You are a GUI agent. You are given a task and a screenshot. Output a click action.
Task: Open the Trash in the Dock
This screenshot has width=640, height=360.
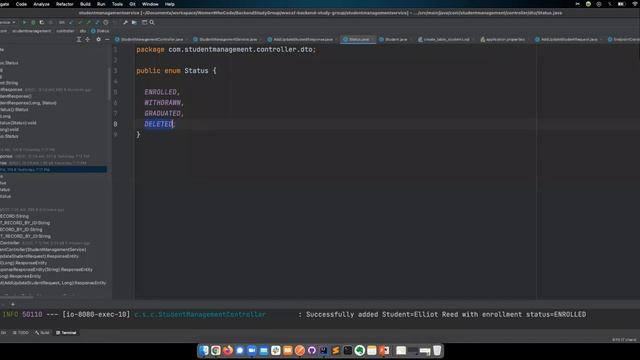[437, 350]
